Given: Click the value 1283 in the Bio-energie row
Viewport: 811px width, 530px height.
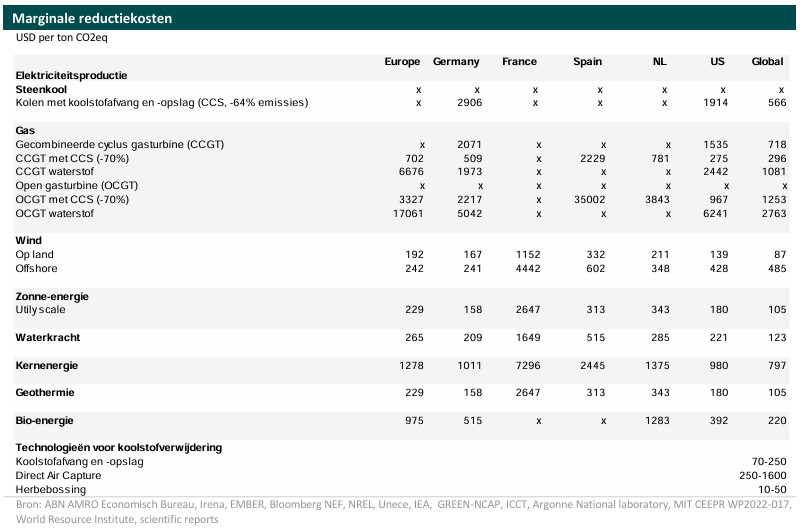Looking at the screenshot, I should [657, 420].
